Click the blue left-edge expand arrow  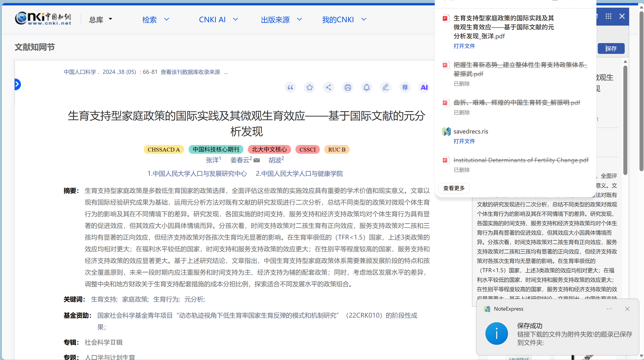click(x=18, y=84)
